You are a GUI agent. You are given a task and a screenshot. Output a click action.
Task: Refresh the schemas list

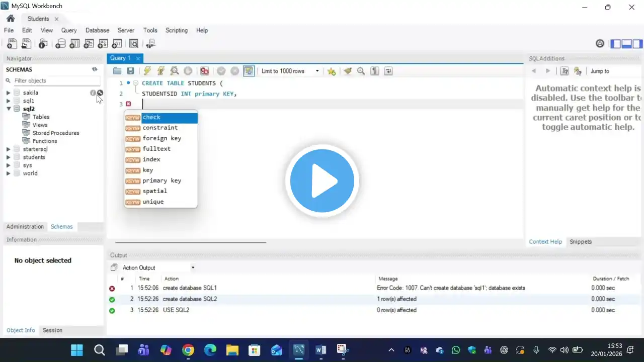pos(95,69)
